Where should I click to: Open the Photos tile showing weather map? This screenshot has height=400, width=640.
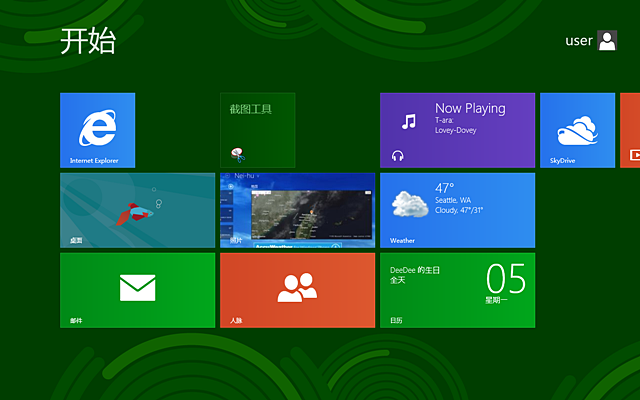pos(298,210)
